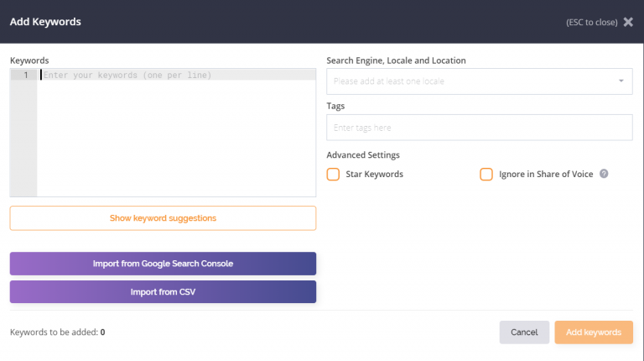This screenshot has height=361, width=644.
Task: Show keyword suggestions
Action: [x=163, y=218]
